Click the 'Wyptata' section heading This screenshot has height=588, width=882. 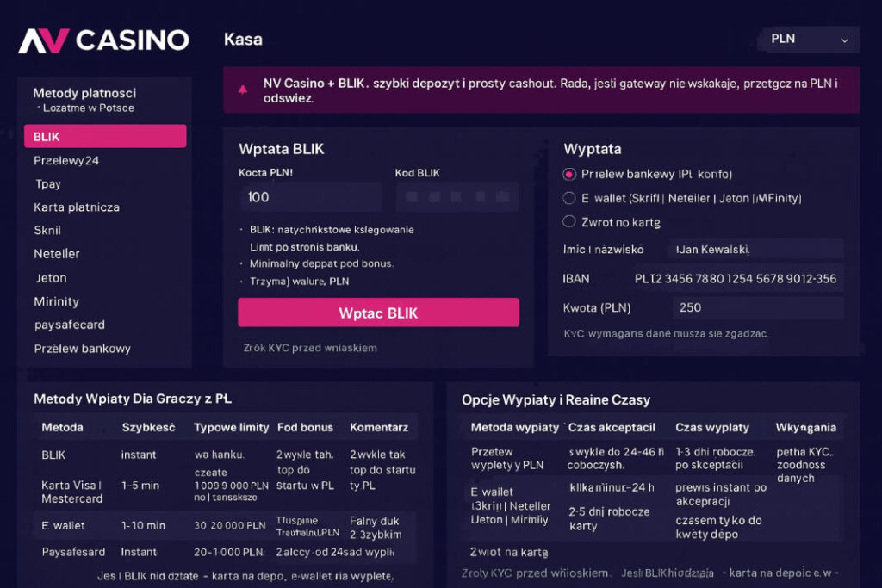593,149
